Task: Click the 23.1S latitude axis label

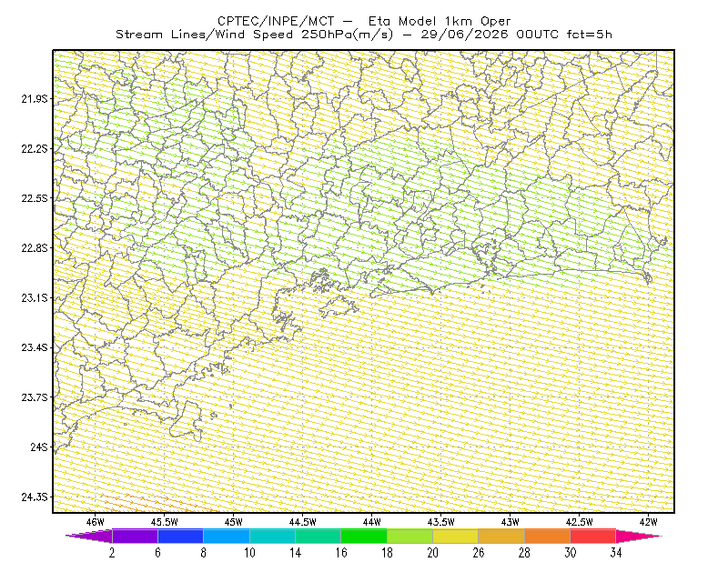Action: [x=35, y=298]
